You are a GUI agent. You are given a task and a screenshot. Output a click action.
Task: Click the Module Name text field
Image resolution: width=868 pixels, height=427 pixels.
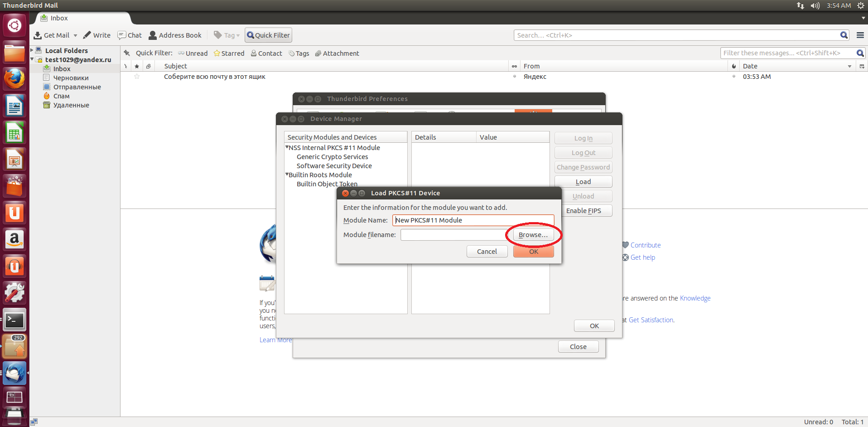coord(473,220)
